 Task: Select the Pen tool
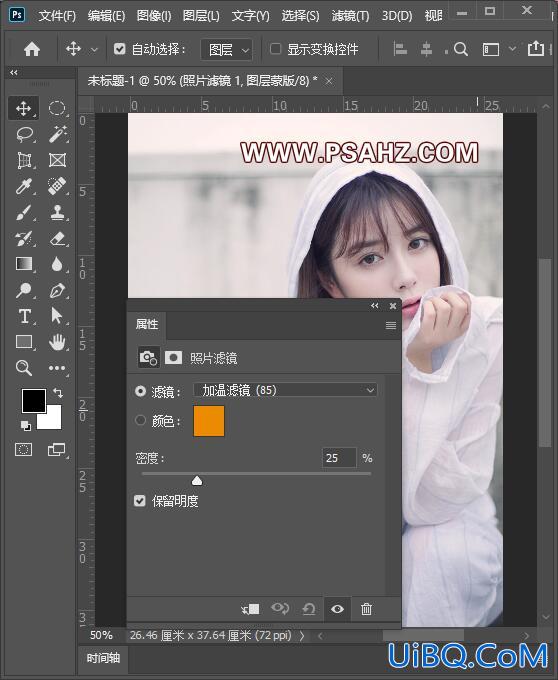point(57,290)
